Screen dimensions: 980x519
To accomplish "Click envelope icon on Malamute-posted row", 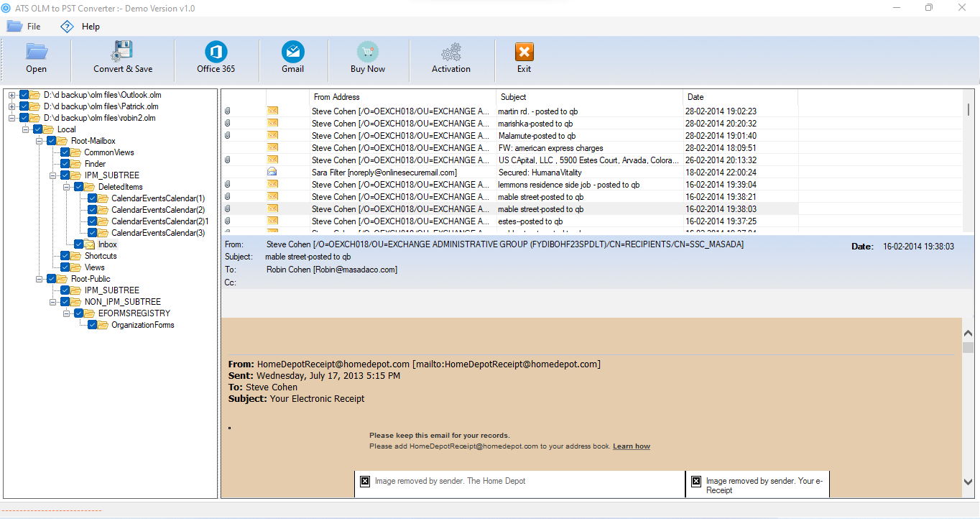I will pyautogui.click(x=272, y=136).
